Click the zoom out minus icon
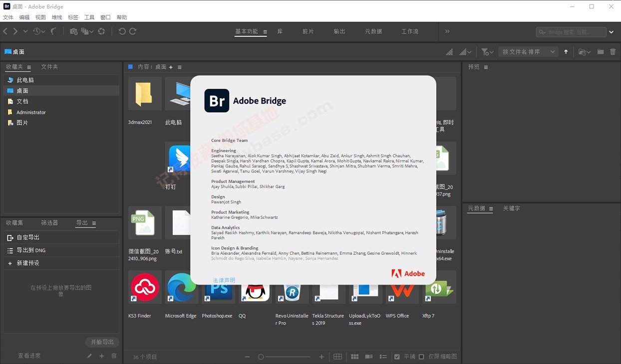 (x=247, y=357)
